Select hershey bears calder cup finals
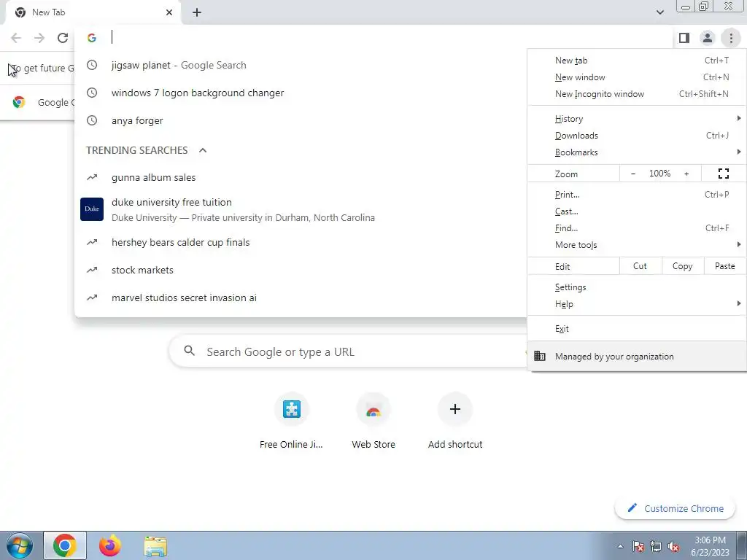Screen dimensions: 747x560 pos(301,242)
